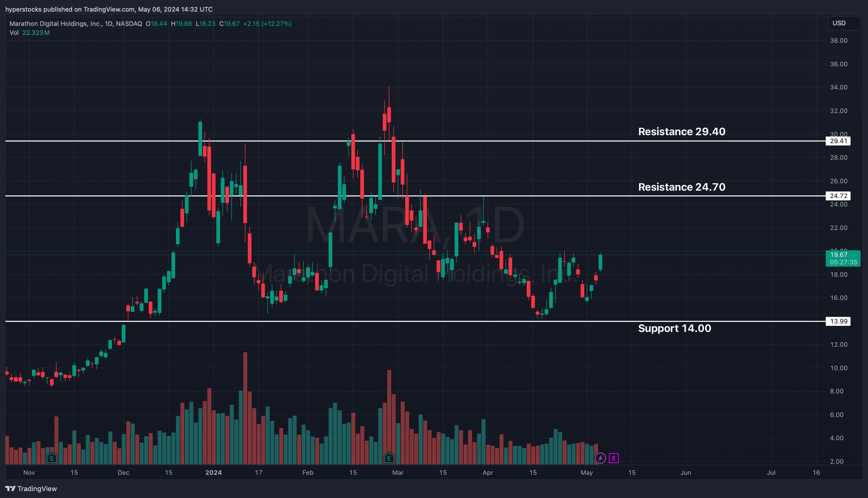Image resolution: width=868 pixels, height=498 pixels.
Task: Open the USD currency selector
Action: (843, 23)
